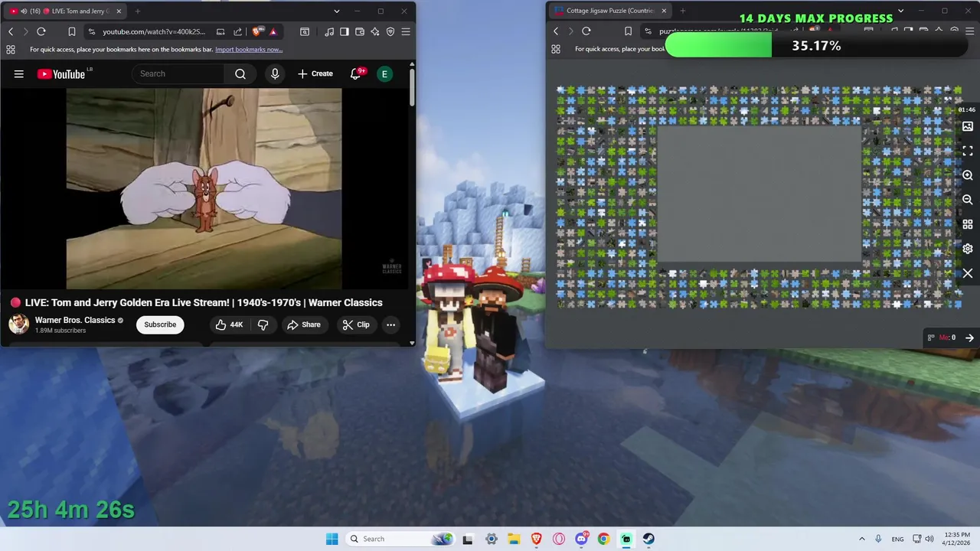
Task: Subscribe to Warner Bros. Classics
Action: [x=160, y=324]
